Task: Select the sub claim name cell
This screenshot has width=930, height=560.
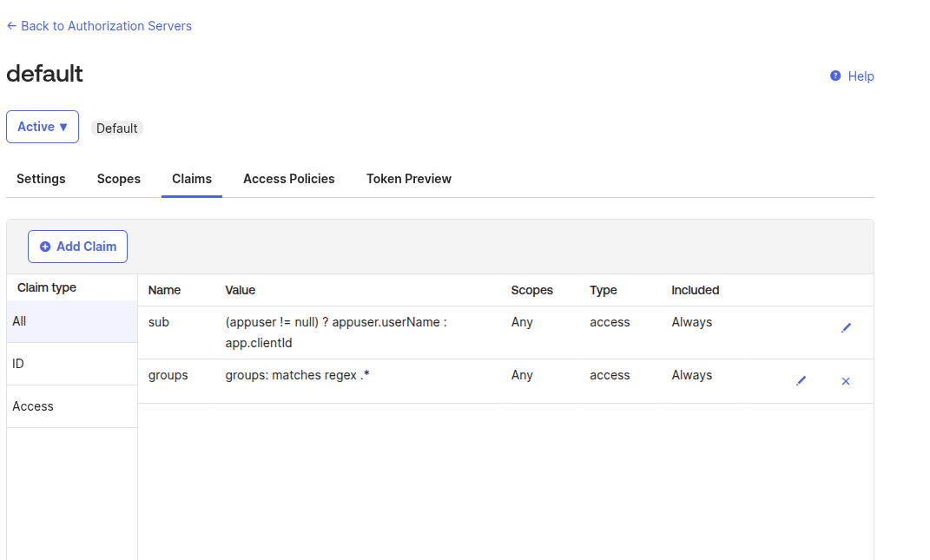Action: 159,322
